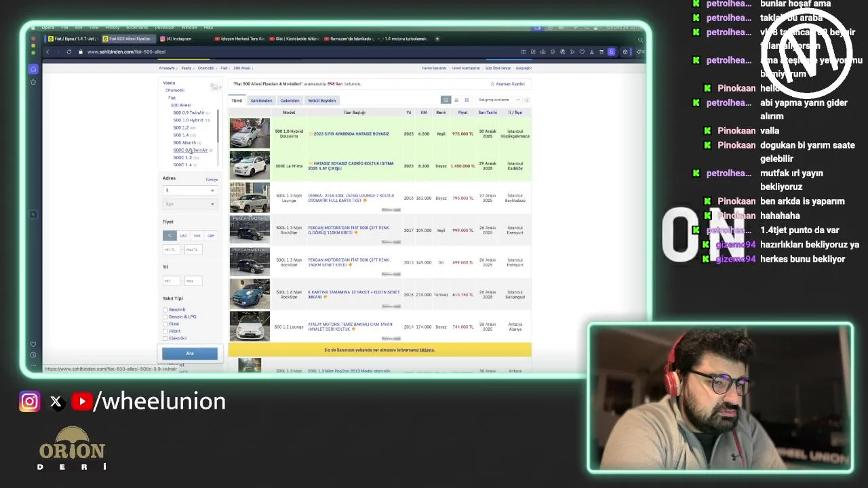The height and width of the screenshot is (488, 868).
Task: Click the category list scrollbar
Action: [218, 126]
